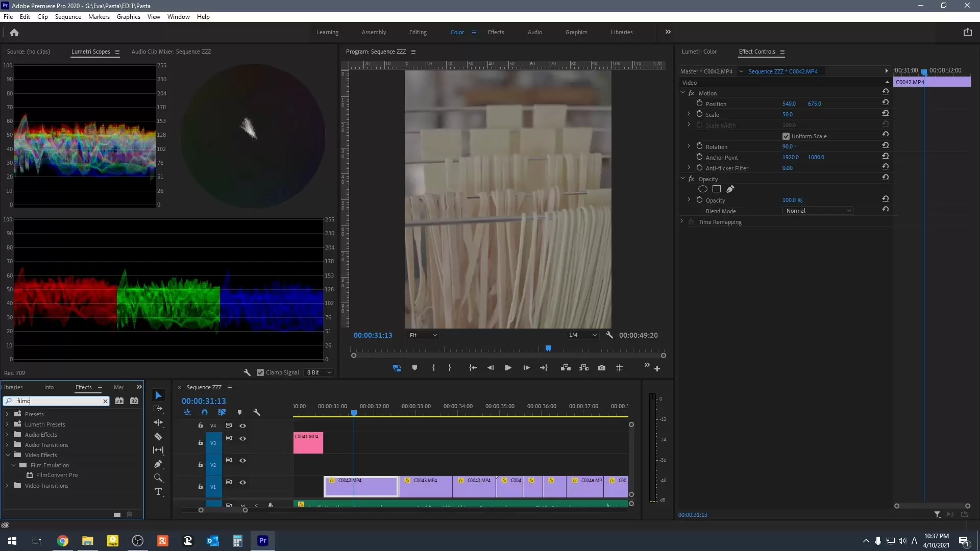Select the Razor tool
The width and height of the screenshot is (980, 551).
pyautogui.click(x=158, y=437)
